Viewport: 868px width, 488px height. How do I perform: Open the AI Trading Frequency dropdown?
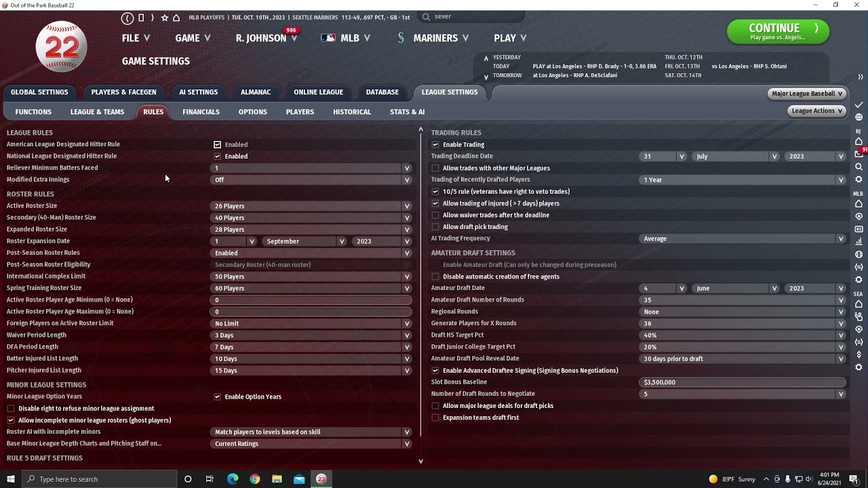click(x=743, y=239)
